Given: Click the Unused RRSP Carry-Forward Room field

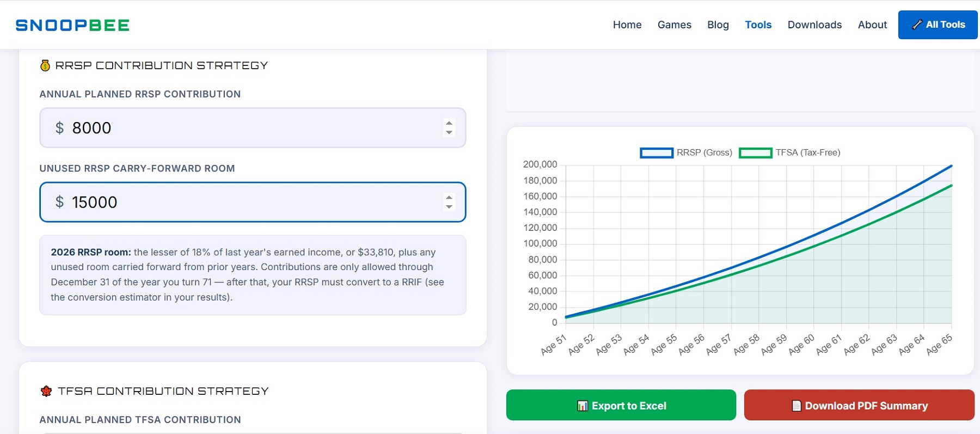Looking at the screenshot, I should point(253,202).
